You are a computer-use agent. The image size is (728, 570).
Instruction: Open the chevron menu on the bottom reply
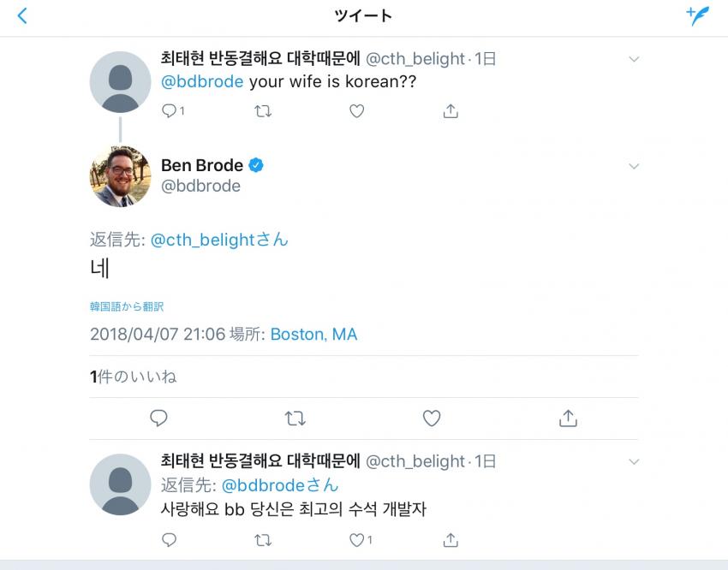(x=634, y=461)
